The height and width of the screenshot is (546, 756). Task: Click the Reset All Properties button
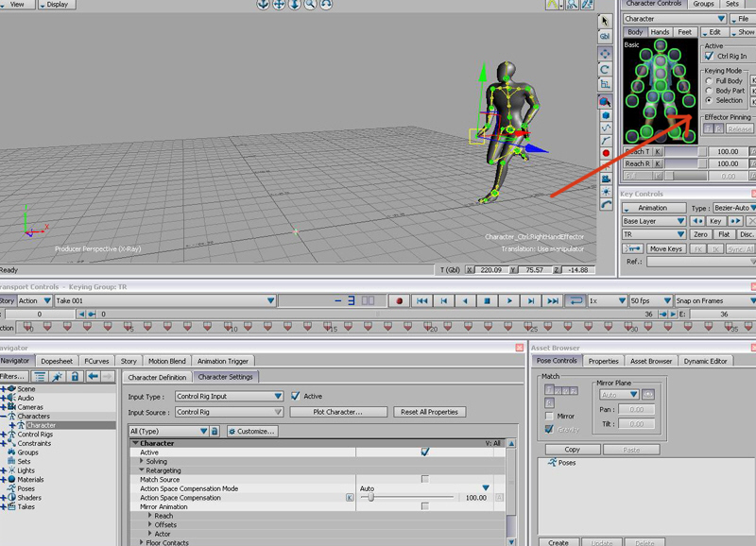click(429, 412)
